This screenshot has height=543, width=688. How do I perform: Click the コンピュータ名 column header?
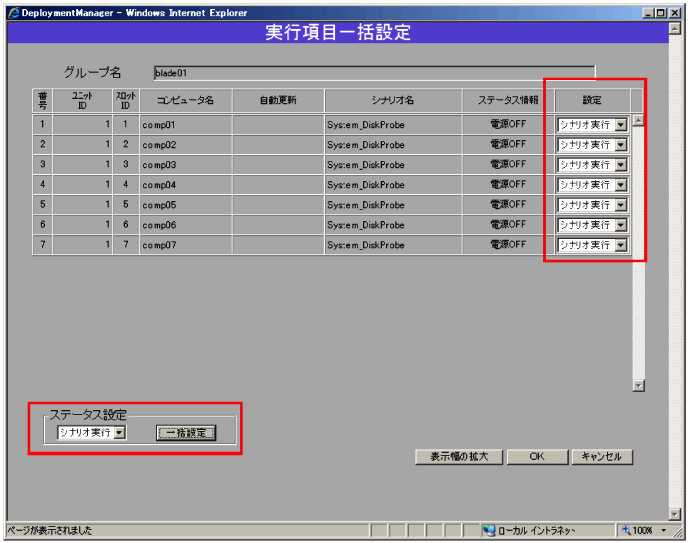click(186, 100)
